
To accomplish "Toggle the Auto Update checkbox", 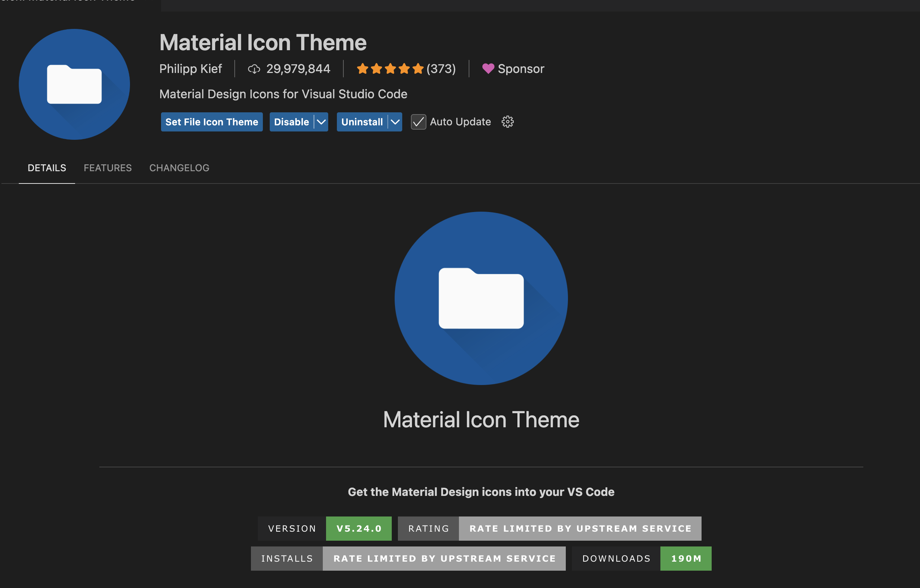I will coord(418,122).
